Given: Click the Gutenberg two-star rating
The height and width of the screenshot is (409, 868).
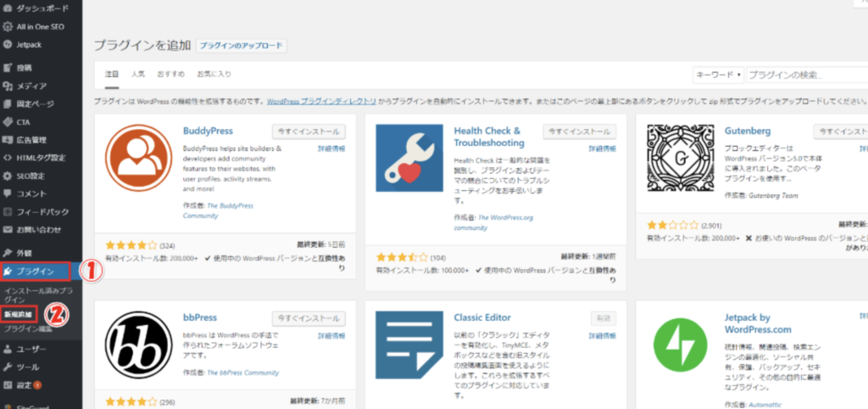Looking at the screenshot, I should tap(672, 226).
